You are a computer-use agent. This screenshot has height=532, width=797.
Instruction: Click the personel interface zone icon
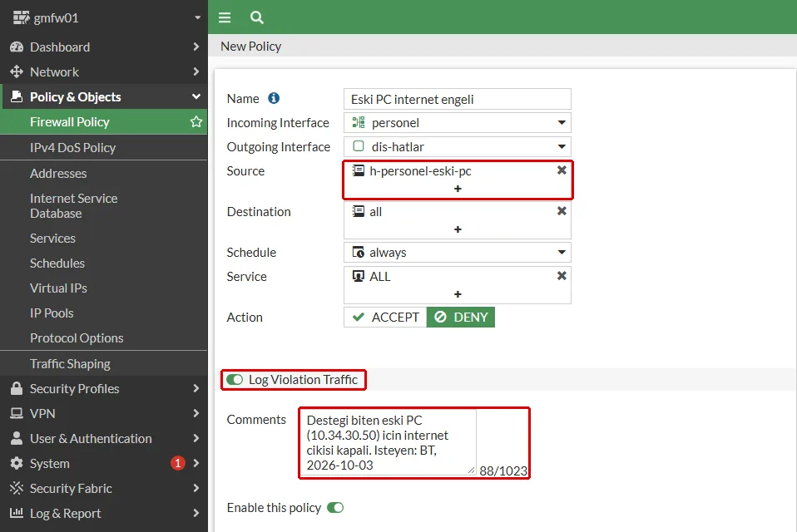point(359,122)
